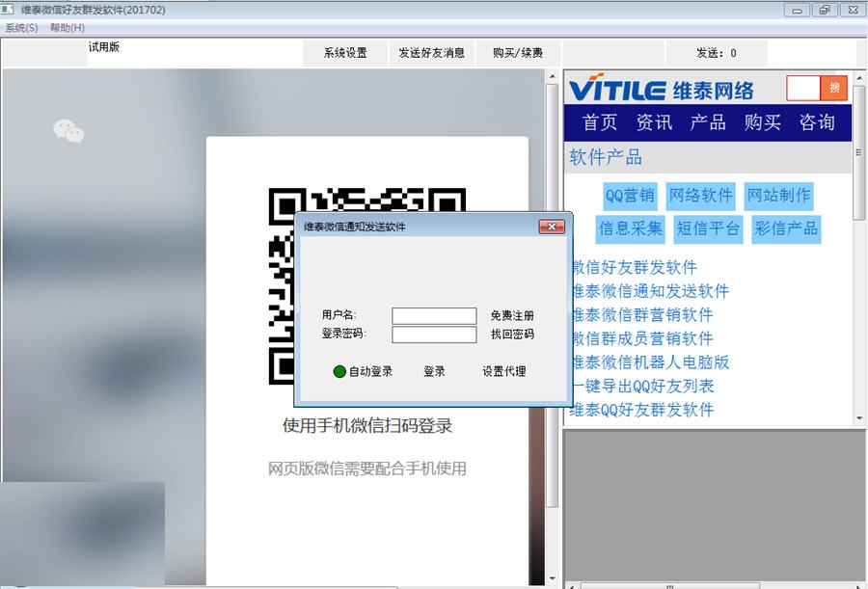Minimize the main application window
This screenshot has width=868, height=589.
point(798,10)
